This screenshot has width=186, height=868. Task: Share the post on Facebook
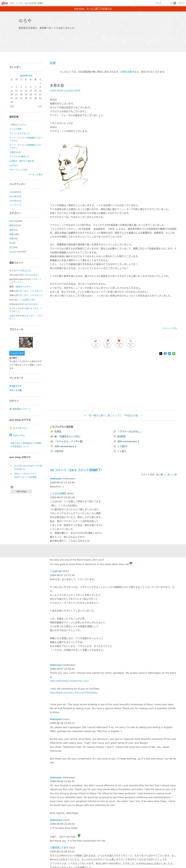pyautogui.click(x=165, y=353)
